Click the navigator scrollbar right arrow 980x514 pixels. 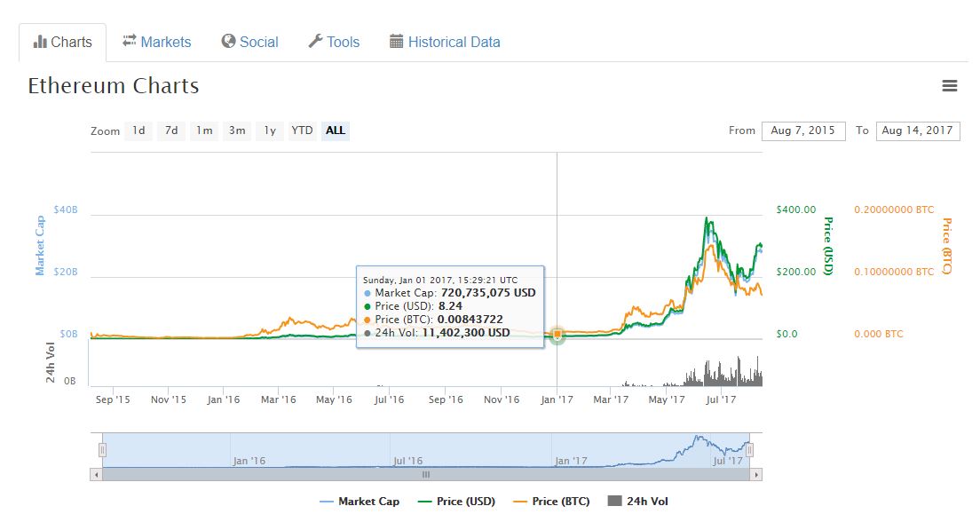pos(756,475)
